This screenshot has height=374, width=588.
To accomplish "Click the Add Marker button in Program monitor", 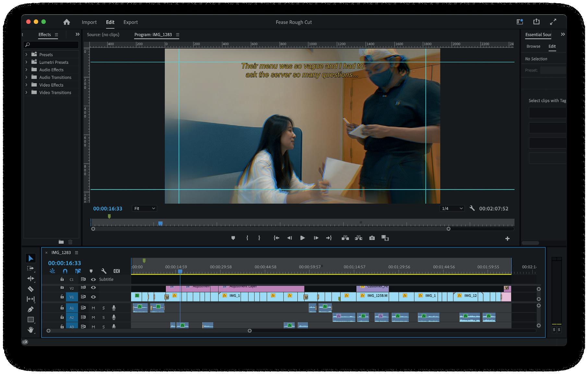I will [x=233, y=238].
